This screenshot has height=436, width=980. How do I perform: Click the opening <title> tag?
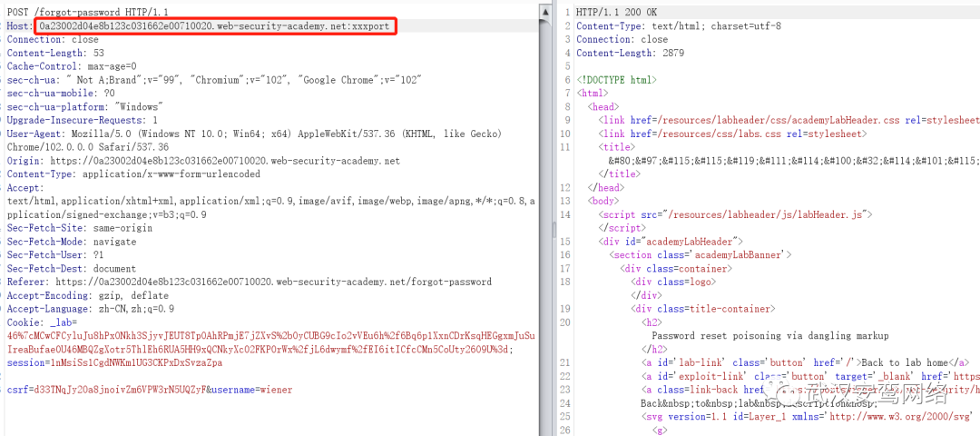(617, 147)
